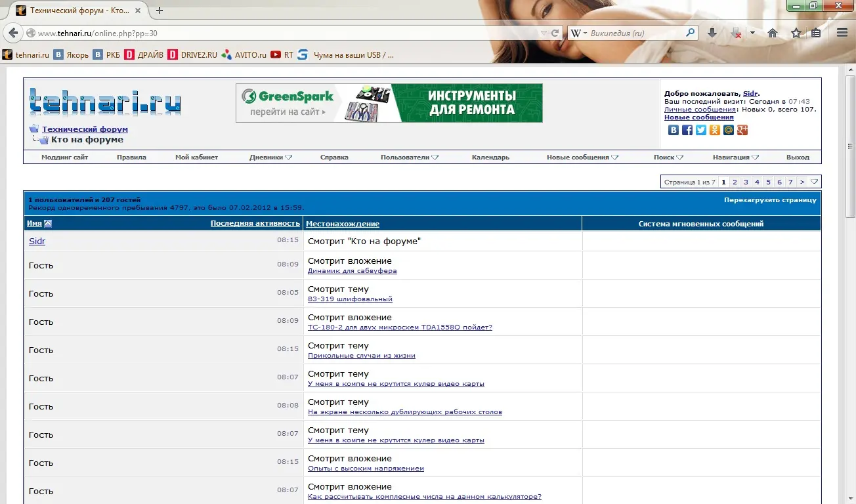The image size is (856, 504).
Task: Open the Downloads arrow in the browser toolbar
Action: (712, 33)
